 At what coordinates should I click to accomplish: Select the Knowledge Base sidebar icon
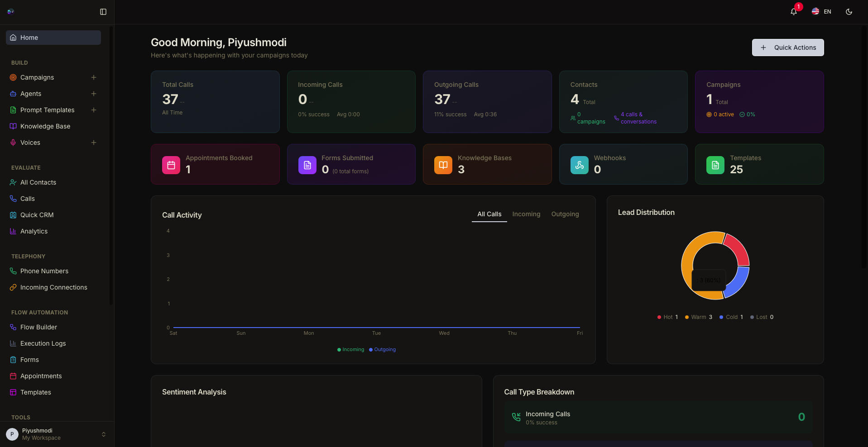pos(13,126)
